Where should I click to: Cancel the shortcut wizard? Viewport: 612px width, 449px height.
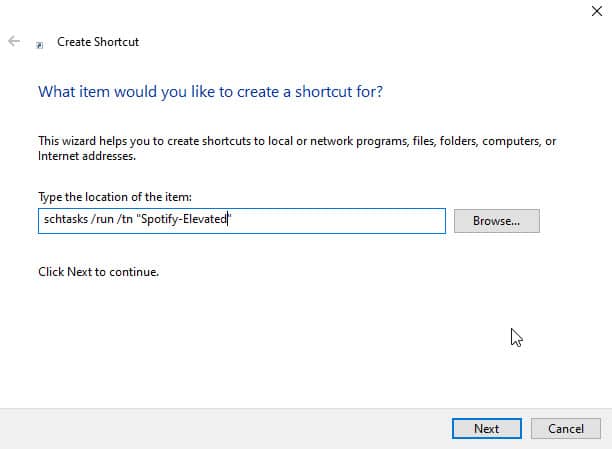click(x=566, y=429)
